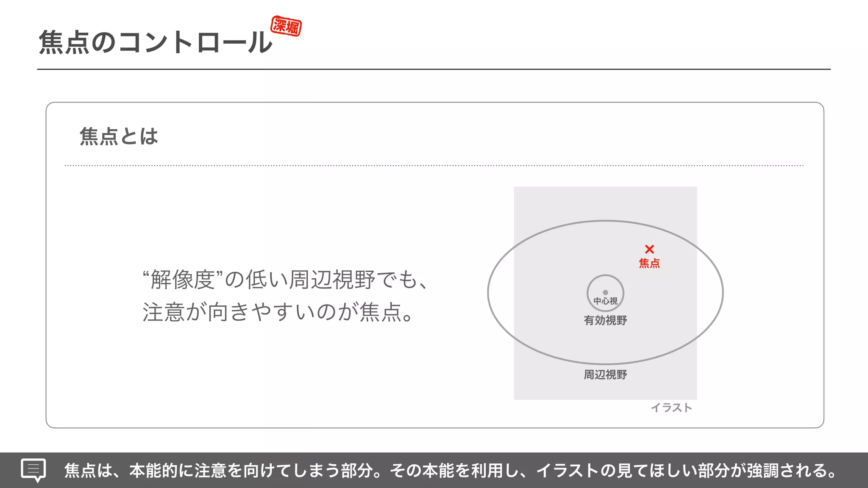Click the 有効視野 label
The width and height of the screenshot is (868, 488).
pyautogui.click(x=605, y=320)
